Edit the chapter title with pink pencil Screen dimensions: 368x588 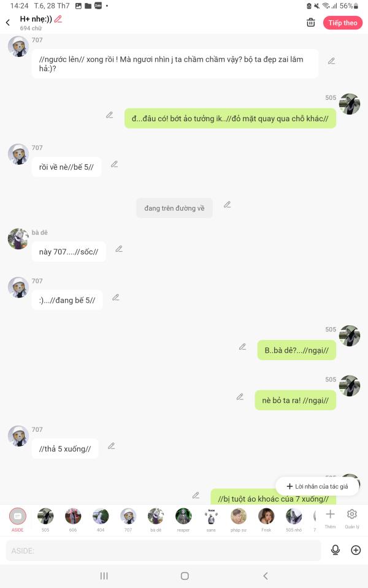(x=58, y=19)
